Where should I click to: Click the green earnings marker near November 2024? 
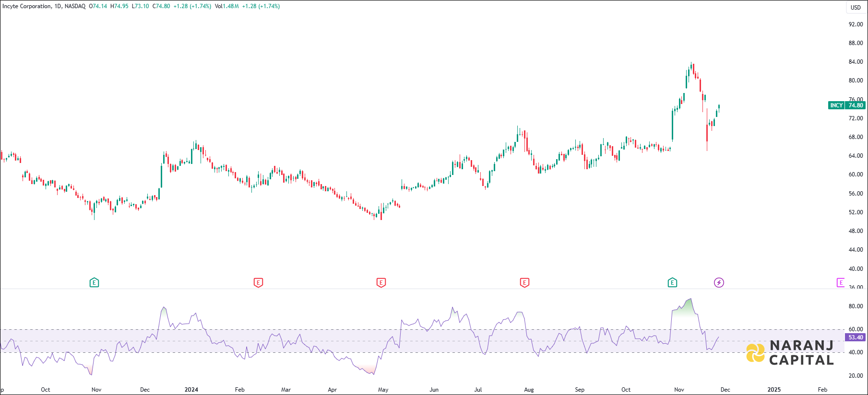coord(672,283)
